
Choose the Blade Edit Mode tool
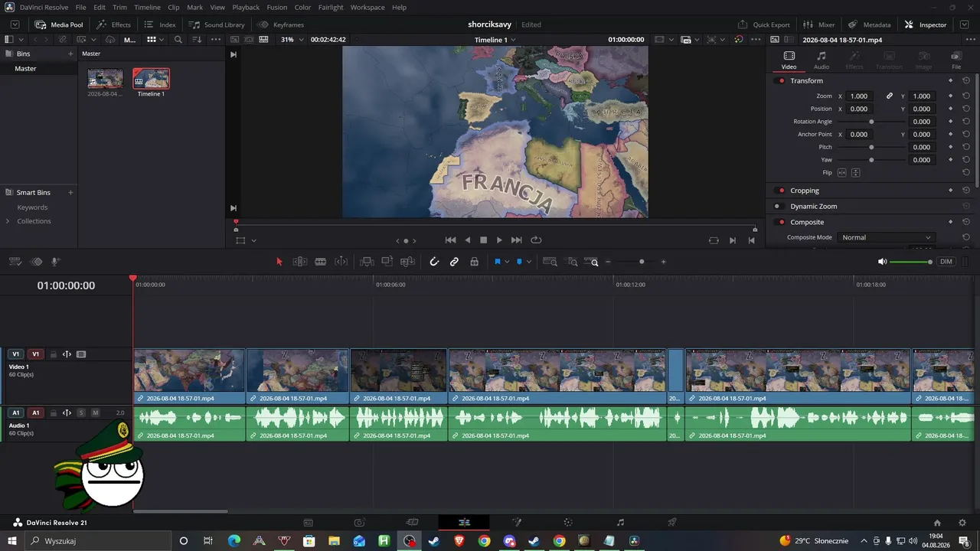[x=321, y=262]
